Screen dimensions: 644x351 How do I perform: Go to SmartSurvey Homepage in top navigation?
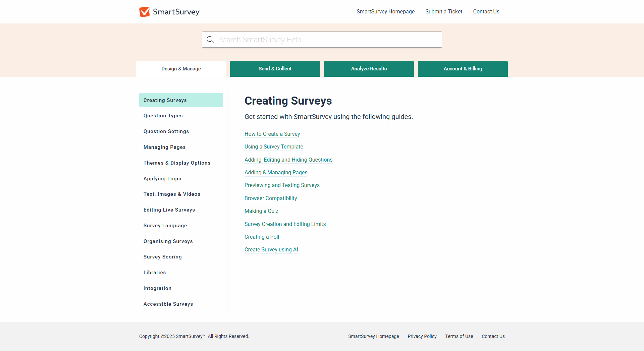385,11
